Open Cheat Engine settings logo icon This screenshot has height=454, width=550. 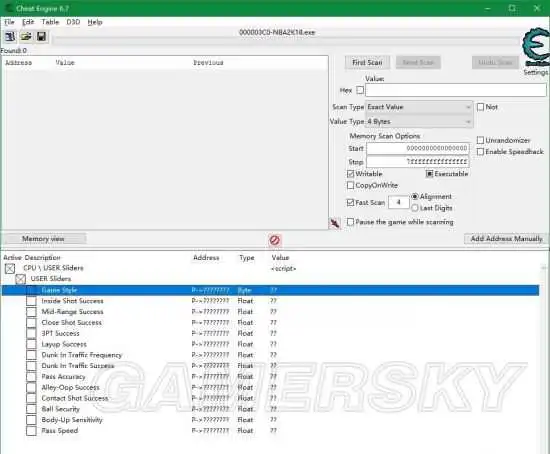[536, 47]
